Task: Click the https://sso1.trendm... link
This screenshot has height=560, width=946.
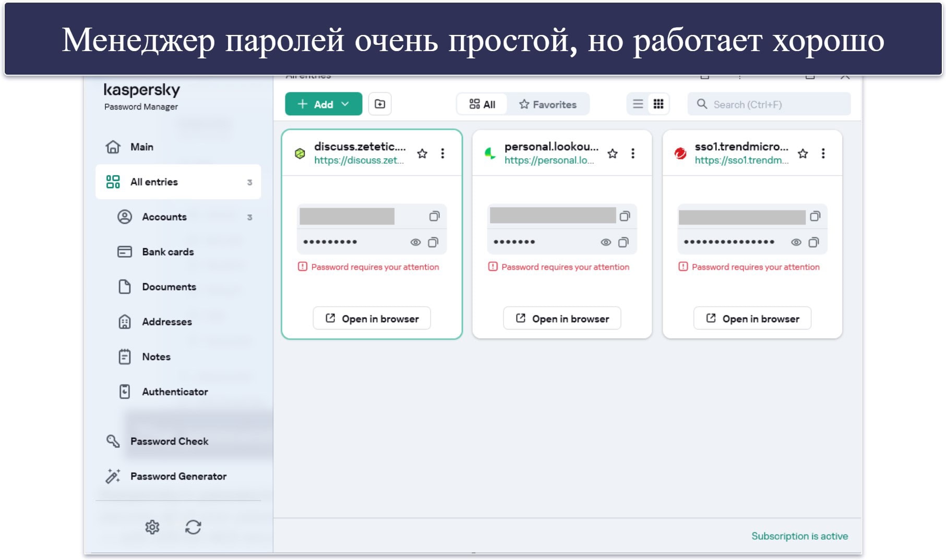Action: coord(741,161)
